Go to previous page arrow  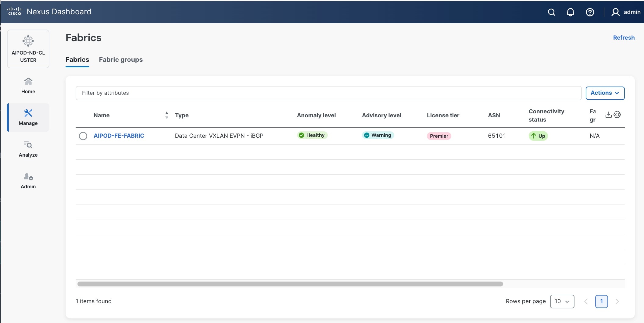586,301
